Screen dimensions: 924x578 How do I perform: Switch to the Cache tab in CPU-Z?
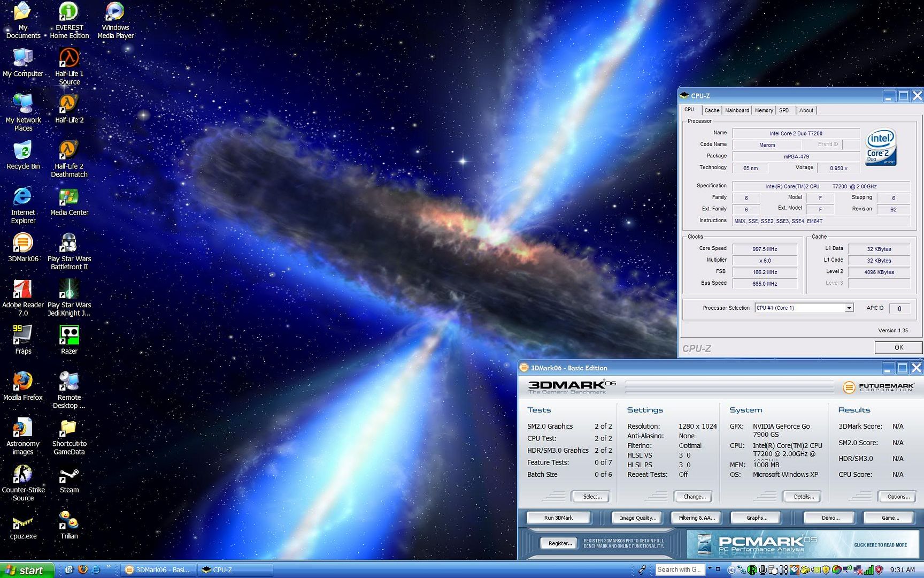click(x=712, y=110)
